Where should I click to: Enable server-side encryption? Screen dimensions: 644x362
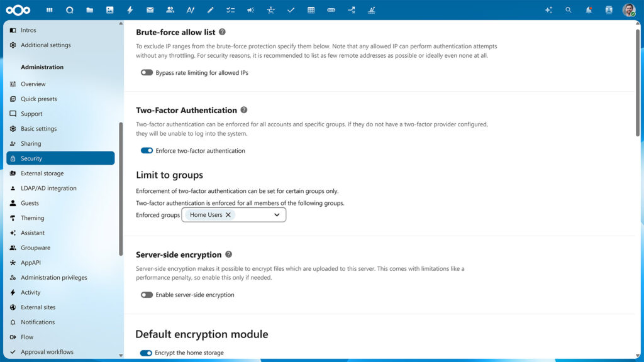(x=146, y=295)
